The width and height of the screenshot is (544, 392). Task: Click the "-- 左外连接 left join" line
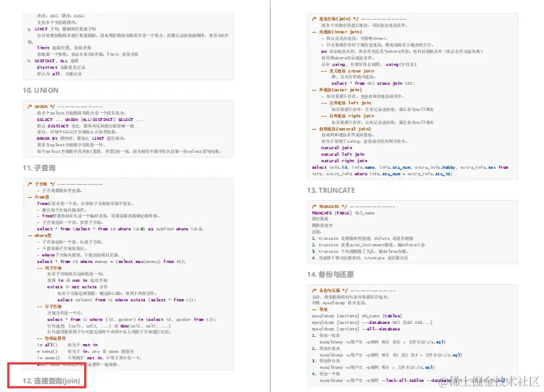pos(346,103)
